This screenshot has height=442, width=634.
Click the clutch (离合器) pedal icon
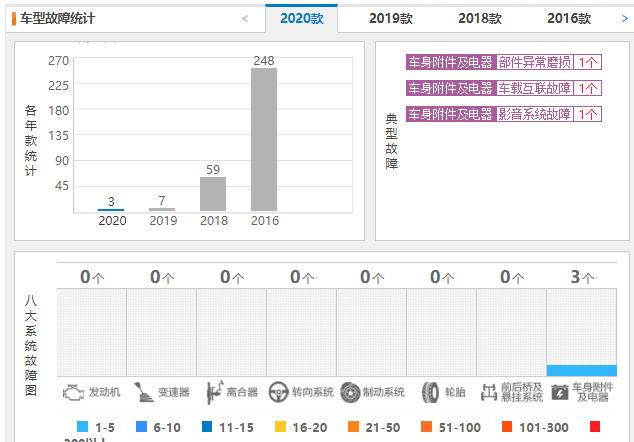[x=213, y=392]
